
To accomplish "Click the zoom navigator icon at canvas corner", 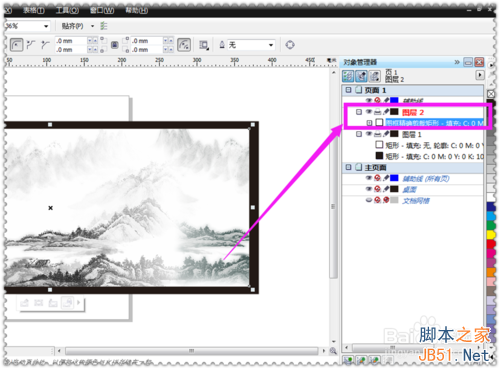I will point(333,351).
